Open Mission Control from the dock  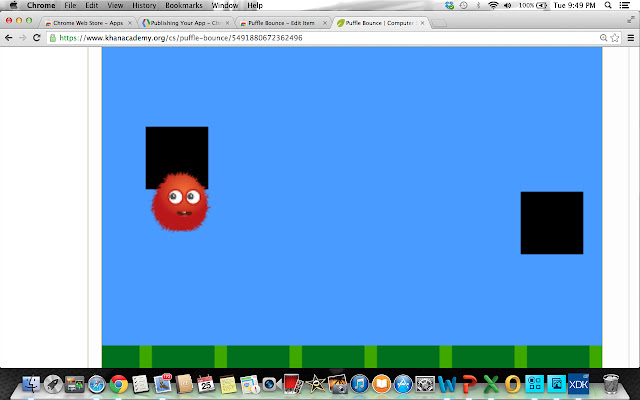[74, 384]
